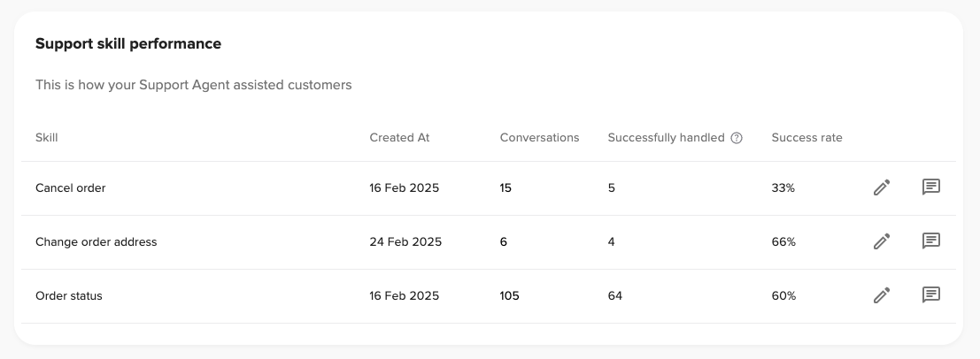The height and width of the screenshot is (359, 980).
Task: Open conversations for Cancel order skill
Action: point(930,187)
